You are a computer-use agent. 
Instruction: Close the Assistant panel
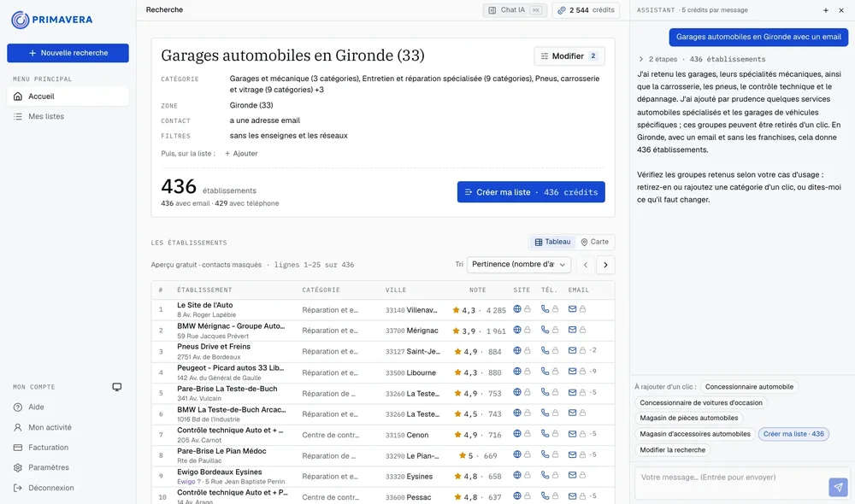tap(840, 10)
